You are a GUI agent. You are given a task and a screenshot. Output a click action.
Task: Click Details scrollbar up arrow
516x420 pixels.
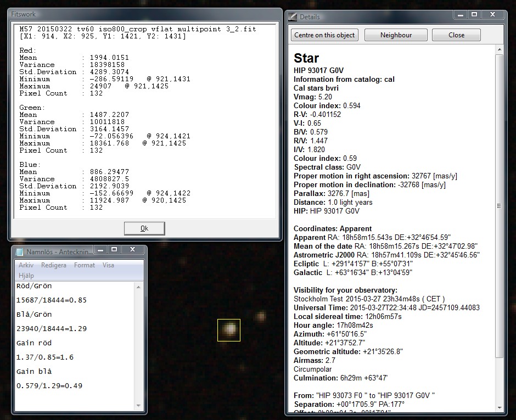tap(499, 50)
